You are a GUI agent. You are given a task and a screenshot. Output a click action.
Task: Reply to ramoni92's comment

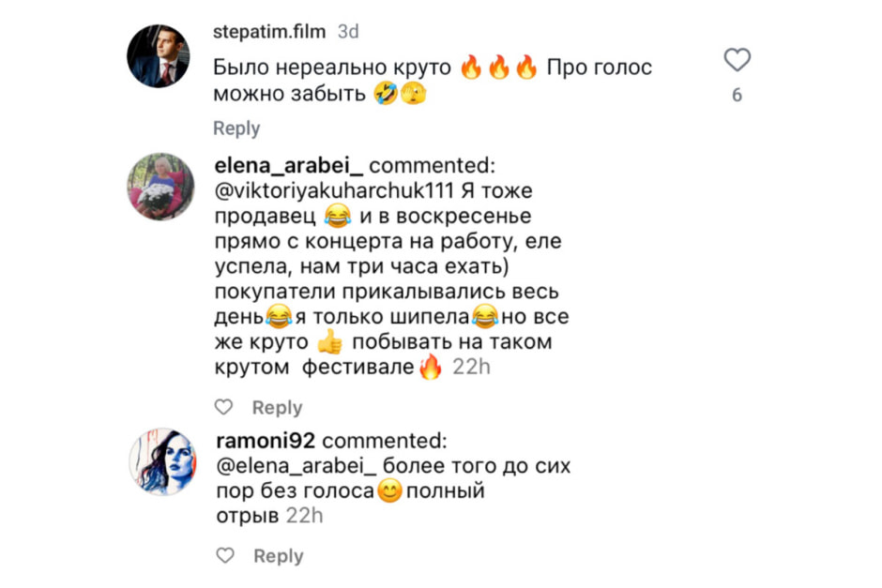278,556
